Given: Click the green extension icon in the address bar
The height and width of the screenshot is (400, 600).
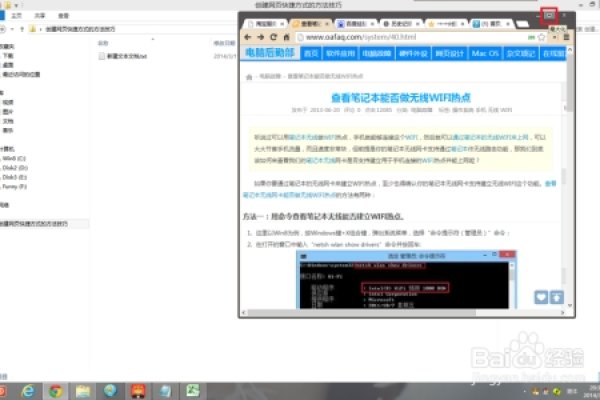Looking at the screenshot, I should [x=531, y=37].
